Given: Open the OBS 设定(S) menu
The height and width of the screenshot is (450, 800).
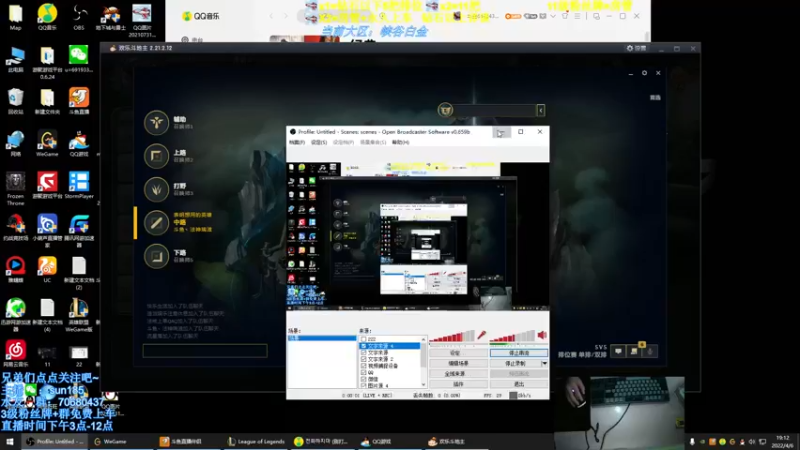Looking at the screenshot, I should click(x=319, y=142).
